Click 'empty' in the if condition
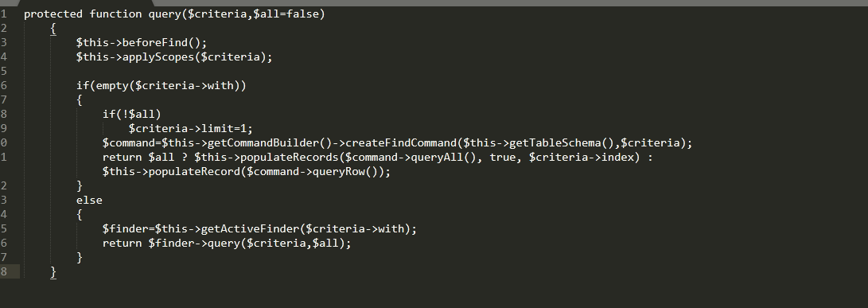Screen dimensions: 868x308 coord(112,86)
